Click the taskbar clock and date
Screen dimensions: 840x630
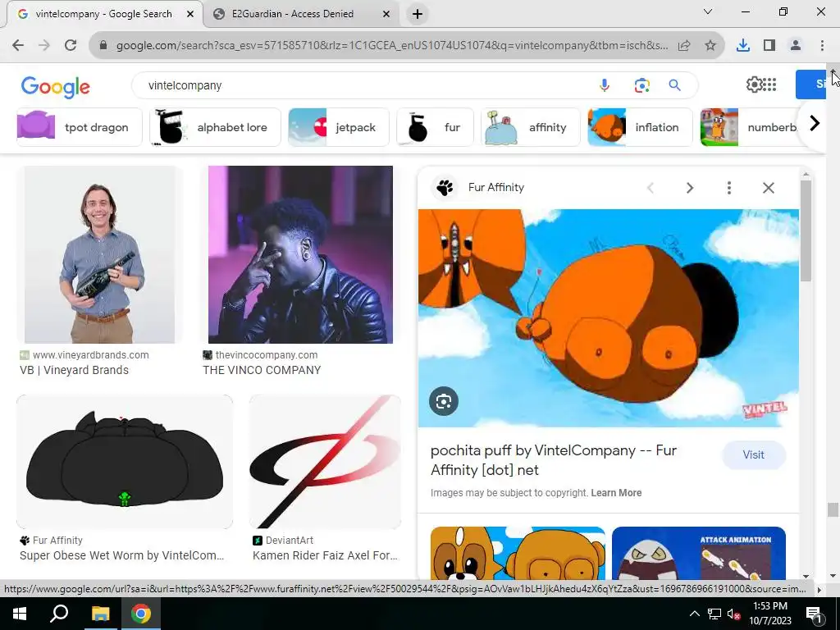769,614
